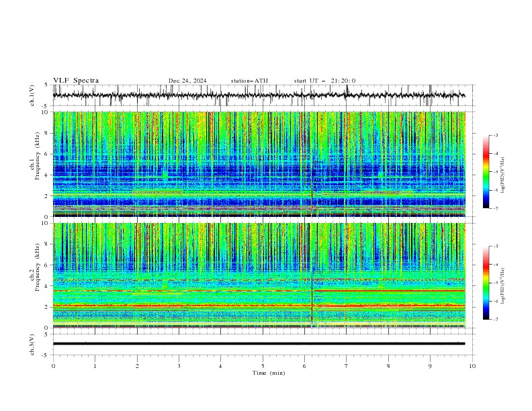Click the ch.1 spectrogram panel
The image size is (532, 411).
click(259, 164)
